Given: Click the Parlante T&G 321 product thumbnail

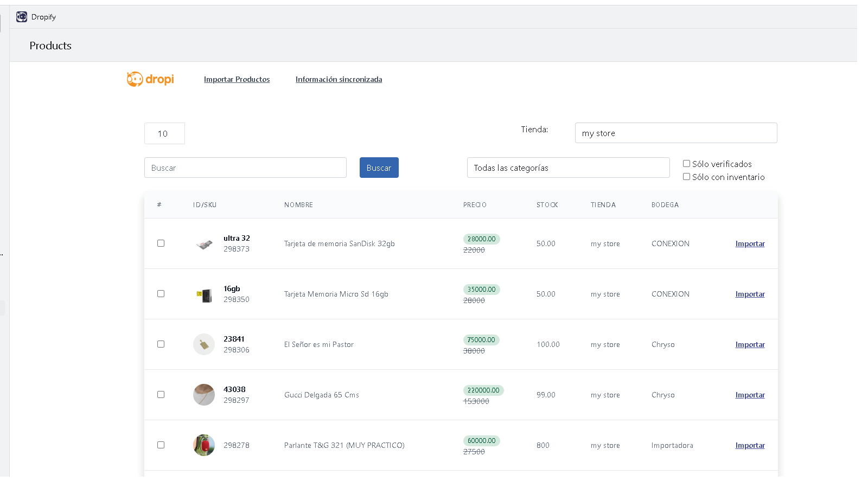Looking at the screenshot, I should click(x=204, y=445).
